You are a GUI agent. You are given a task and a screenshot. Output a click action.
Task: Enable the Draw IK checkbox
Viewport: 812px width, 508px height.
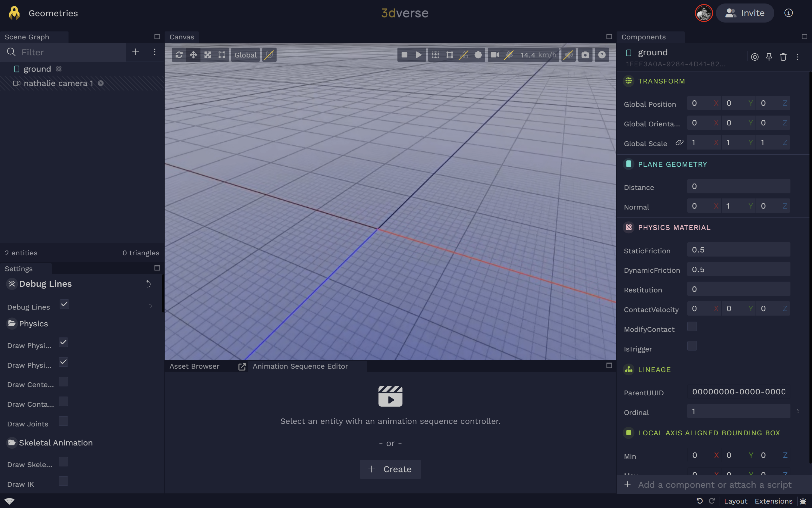tap(63, 481)
